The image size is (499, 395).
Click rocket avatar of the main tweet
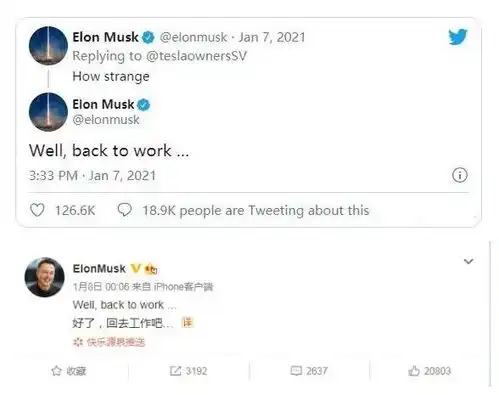48,112
